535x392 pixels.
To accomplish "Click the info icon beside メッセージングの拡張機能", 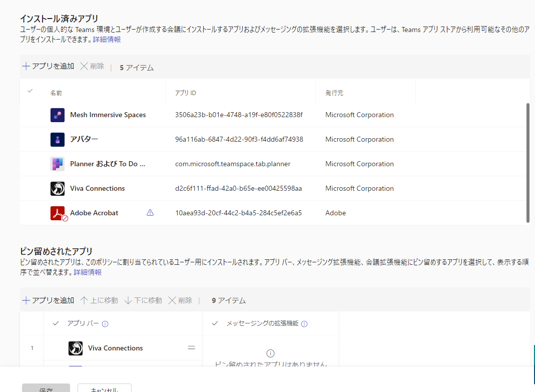I will tap(304, 324).
